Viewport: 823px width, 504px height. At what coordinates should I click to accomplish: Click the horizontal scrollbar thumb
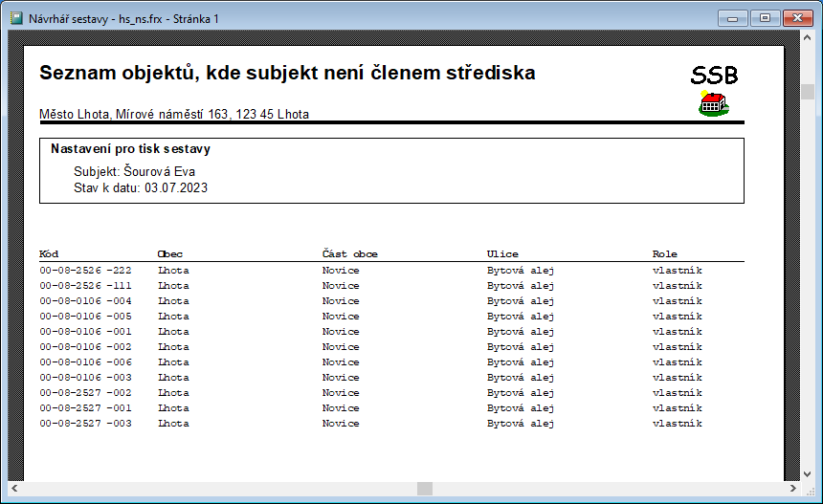[x=424, y=489]
